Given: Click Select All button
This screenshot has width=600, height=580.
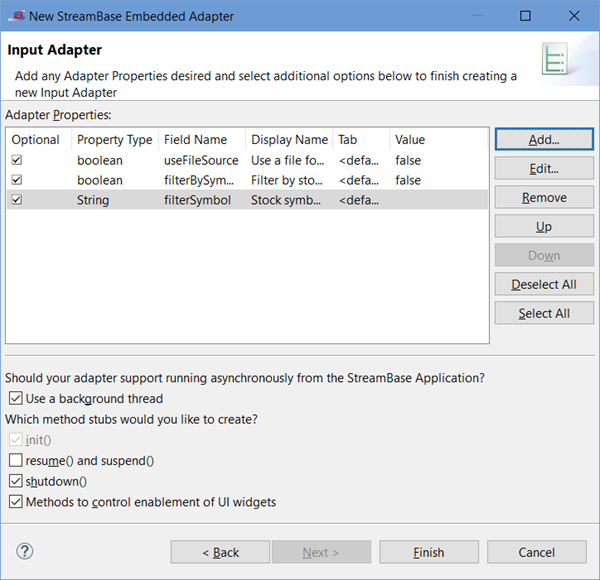Looking at the screenshot, I should point(544,313).
